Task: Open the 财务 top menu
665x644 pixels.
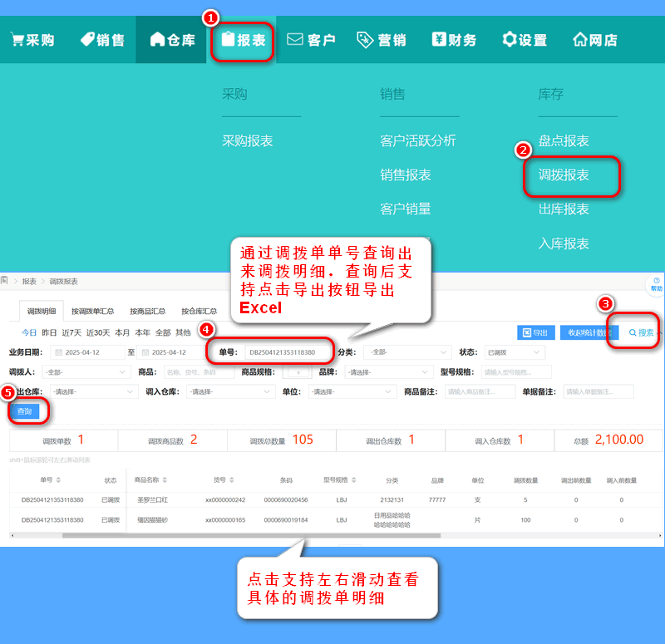Action: tap(454, 40)
